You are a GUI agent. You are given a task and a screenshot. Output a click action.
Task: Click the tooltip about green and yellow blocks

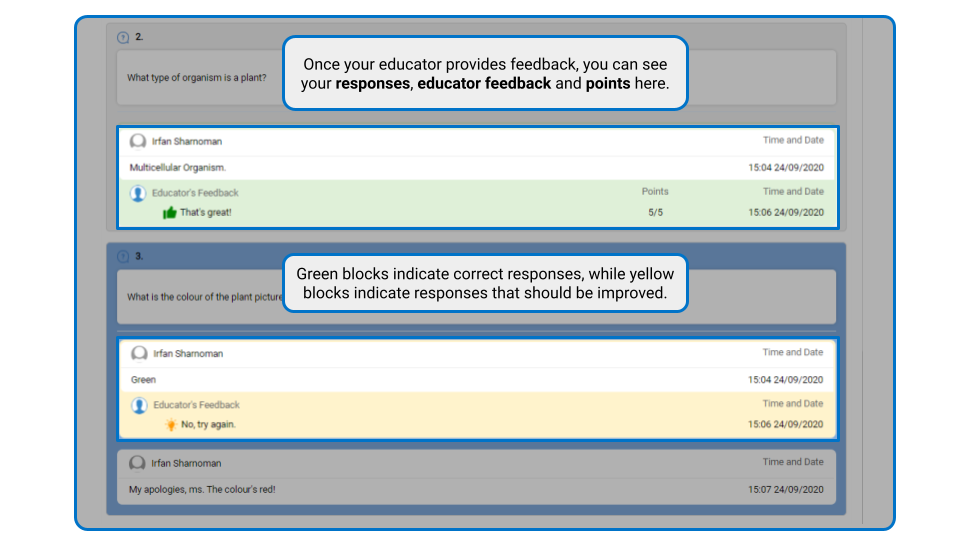485,283
